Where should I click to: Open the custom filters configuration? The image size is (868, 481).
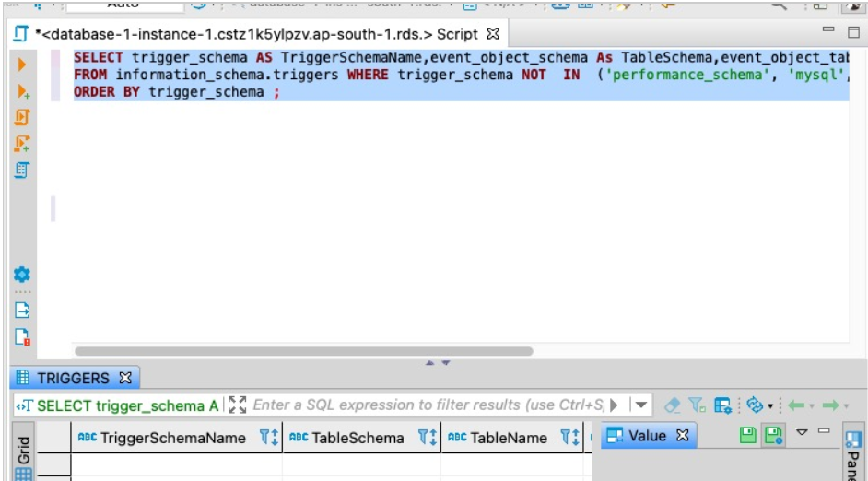pos(722,405)
